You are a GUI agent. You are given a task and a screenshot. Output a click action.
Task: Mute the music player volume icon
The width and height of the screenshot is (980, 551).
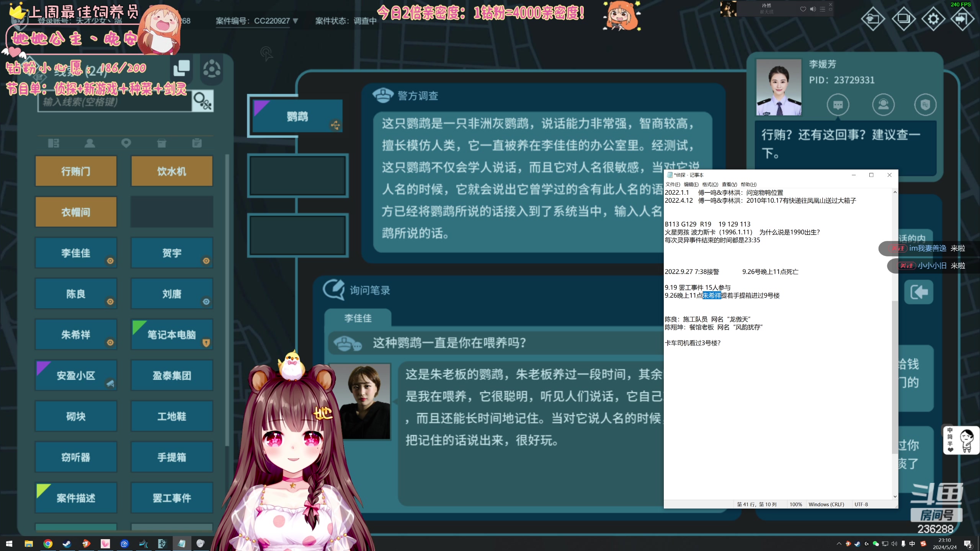[813, 9]
